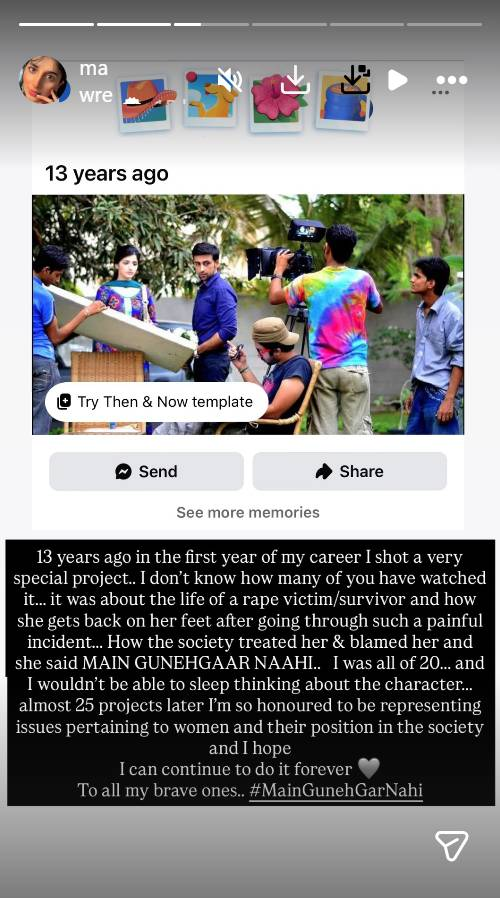The width and height of the screenshot is (500, 898).
Task: Select the cowboy hat sticker thumbnail
Action: pyautogui.click(x=145, y=103)
